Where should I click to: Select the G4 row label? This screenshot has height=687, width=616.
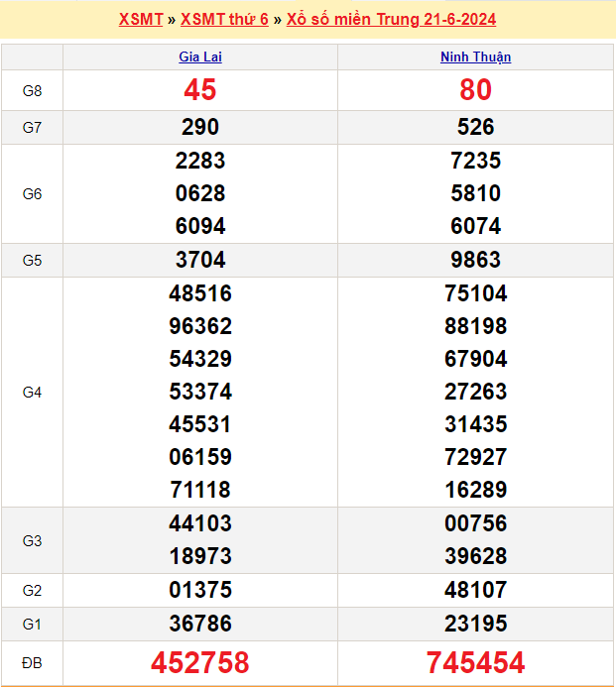32,393
